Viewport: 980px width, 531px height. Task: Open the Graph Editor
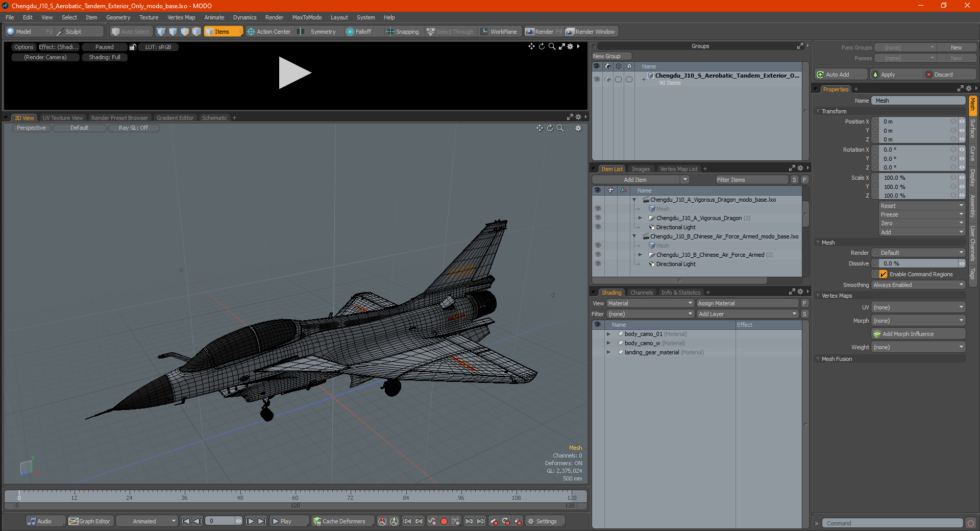point(89,521)
